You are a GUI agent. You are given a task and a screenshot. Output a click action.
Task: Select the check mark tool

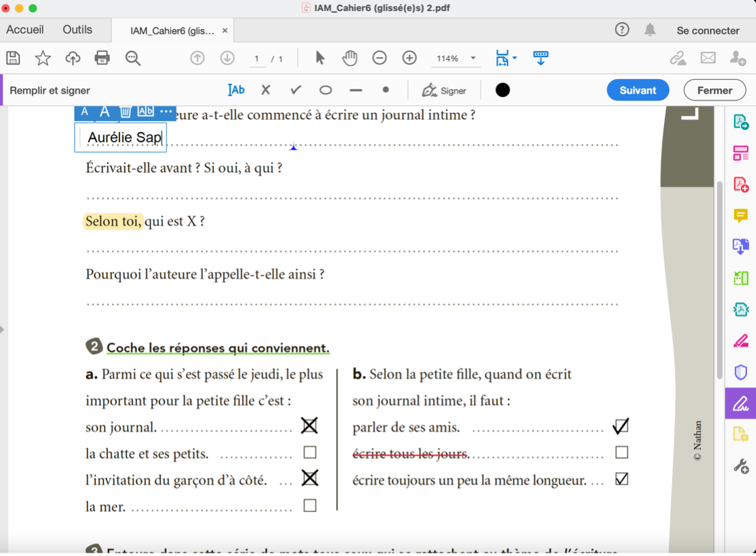pos(296,90)
